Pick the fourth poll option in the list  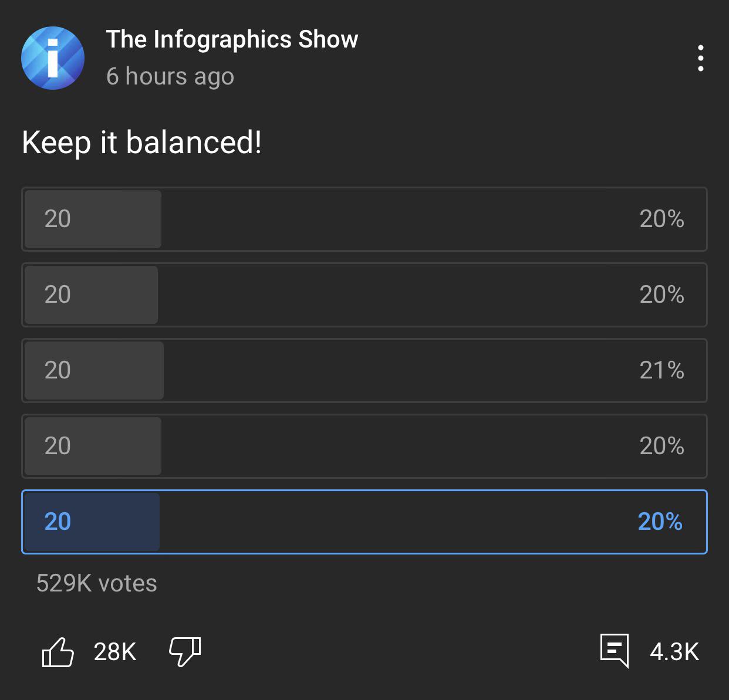click(365, 446)
